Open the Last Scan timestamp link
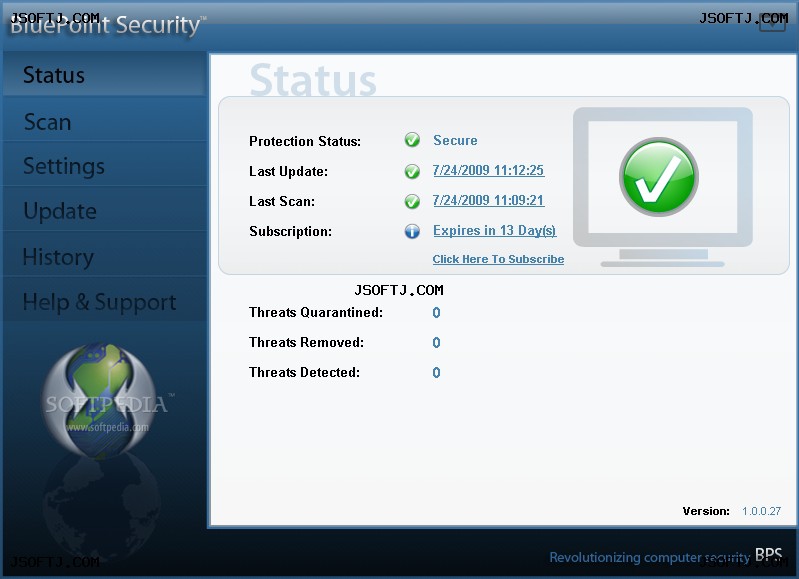This screenshot has height=579, width=799. pos(488,200)
